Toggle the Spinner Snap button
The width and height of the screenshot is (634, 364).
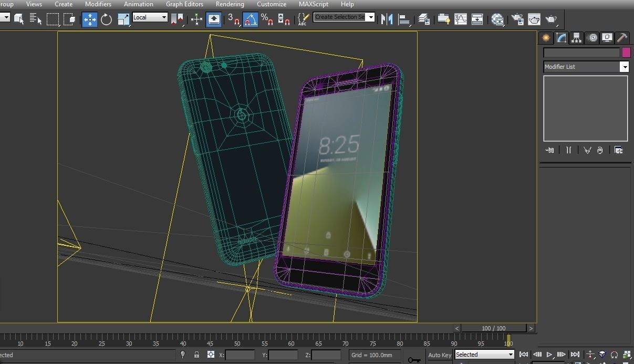(x=284, y=19)
